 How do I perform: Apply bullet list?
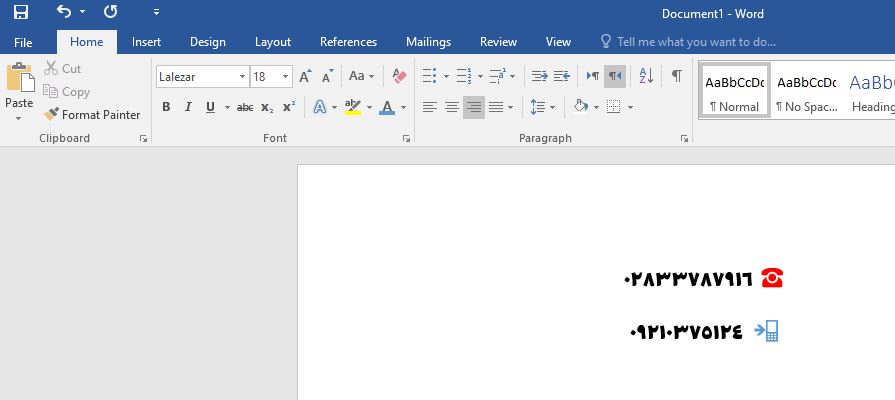[429, 76]
